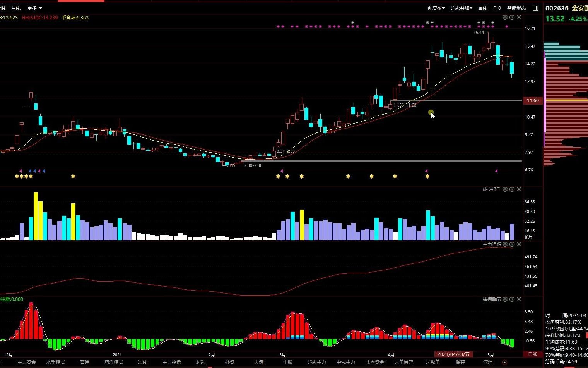Expand the 更多 period dropdown
Viewport: 588px width, 368px height.
(x=34, y=8)
